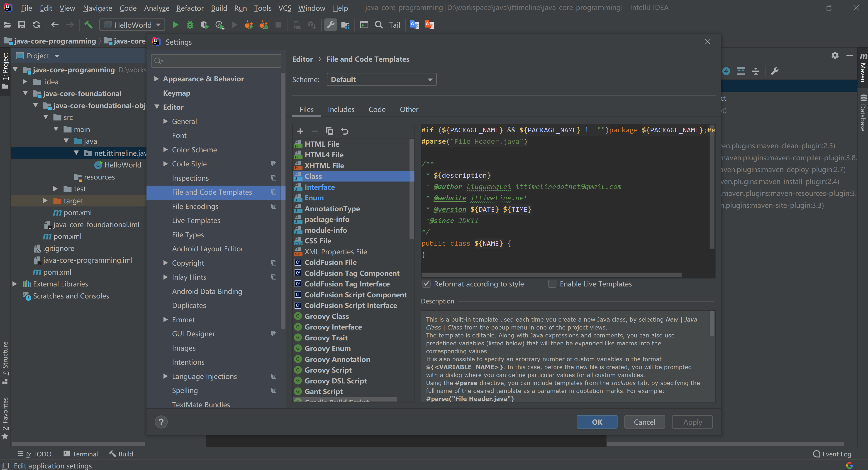
Task: Select Groovy Class template
Action: (353, 316)
